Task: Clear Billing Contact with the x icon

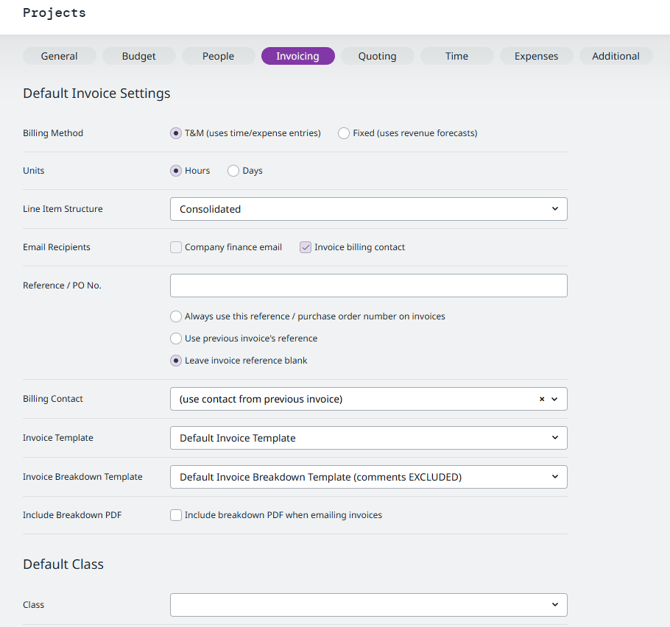Action: click(542, 399)
